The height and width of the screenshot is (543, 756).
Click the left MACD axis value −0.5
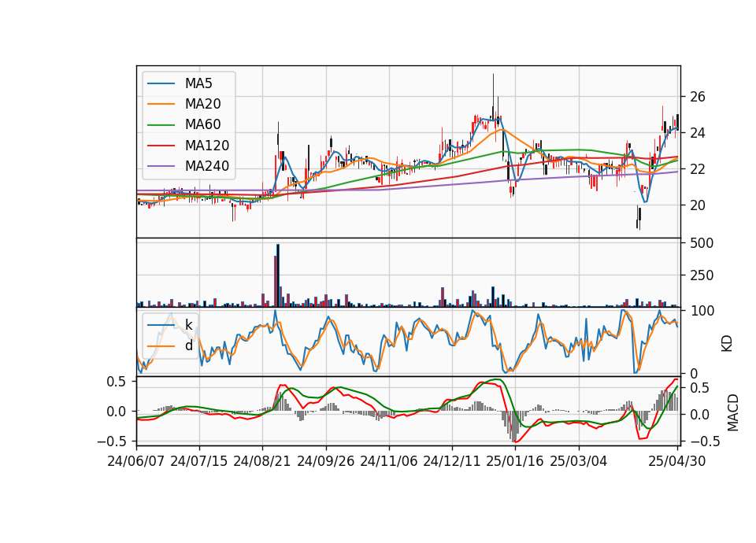click(112, 441)
